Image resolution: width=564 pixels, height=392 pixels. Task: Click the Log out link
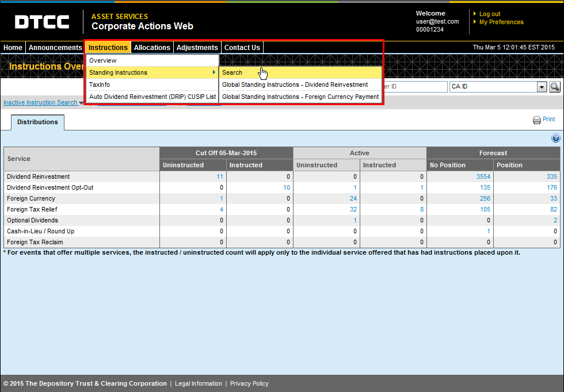(489, 14)
